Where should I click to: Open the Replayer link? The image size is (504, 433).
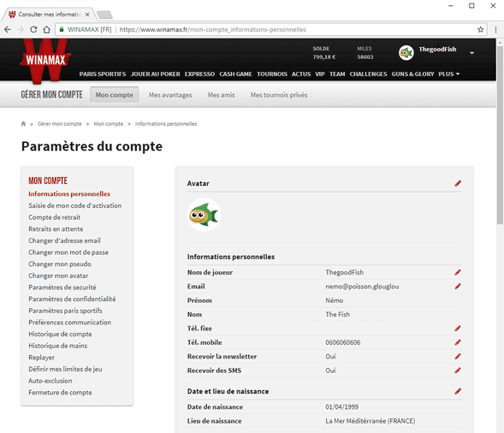[41, 358]
